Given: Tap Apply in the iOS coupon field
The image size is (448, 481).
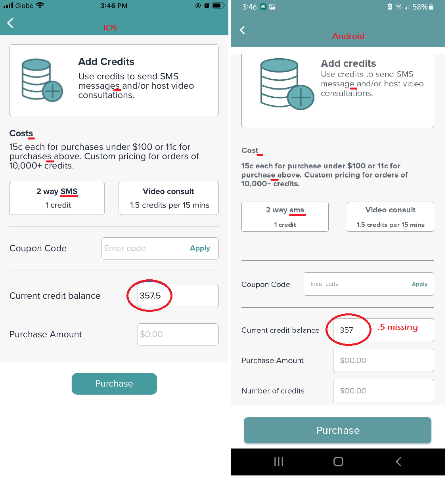Looking at the screenshot, I should (x=200, y=248).
